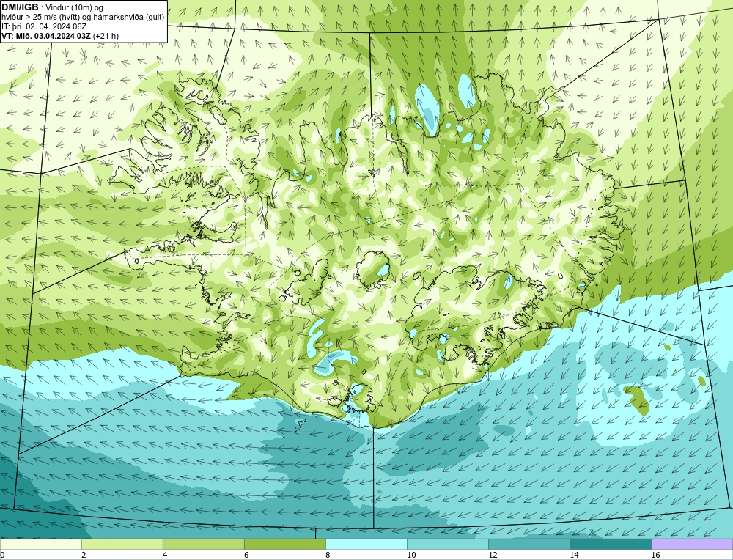This screenshot has height=560, width=733.
Task: Click the legend label '14'
Action: point(574,555)
